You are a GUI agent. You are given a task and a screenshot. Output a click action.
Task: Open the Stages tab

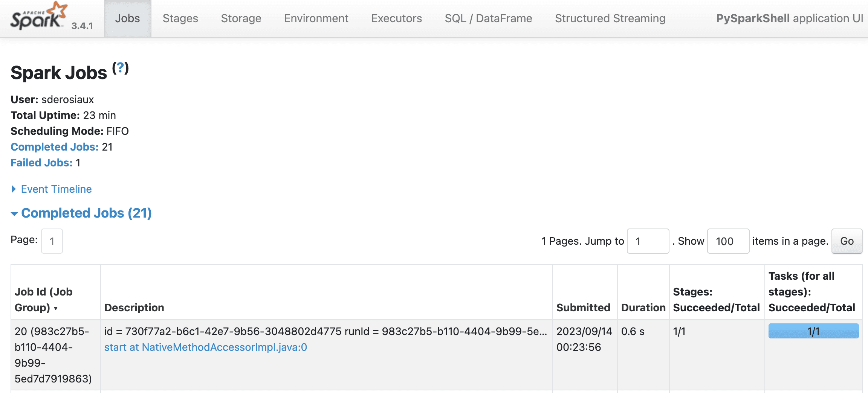(x=180, y=18)
